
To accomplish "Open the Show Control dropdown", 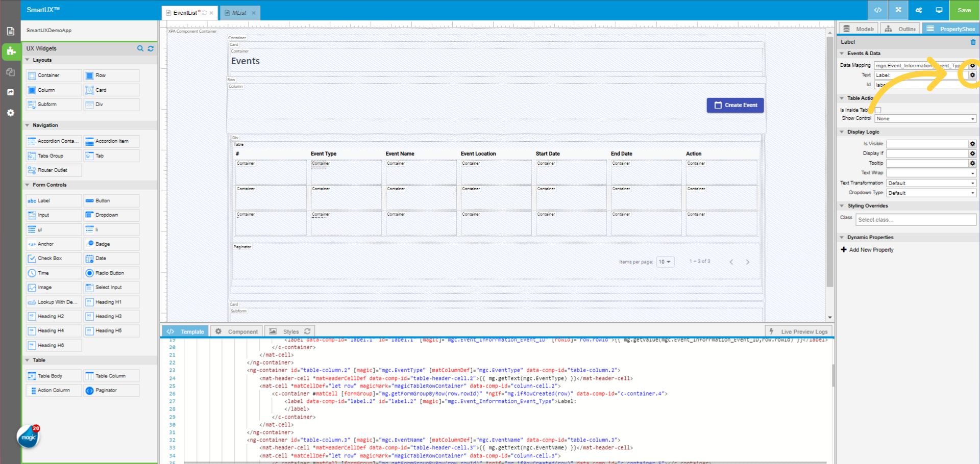I will (x=925, y=118).
